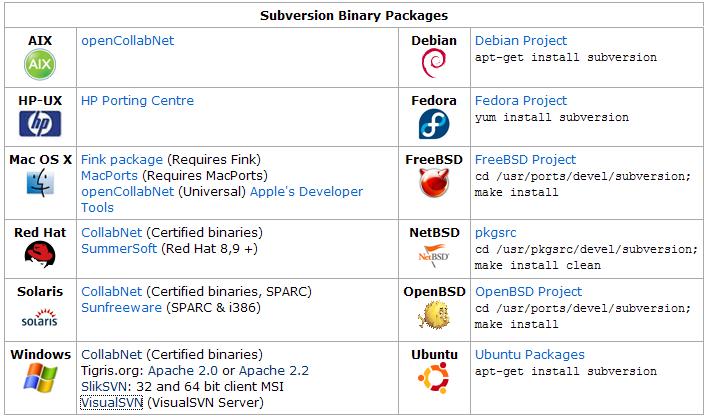Click the OpenBSD pufferfish logo

[434, 316]
